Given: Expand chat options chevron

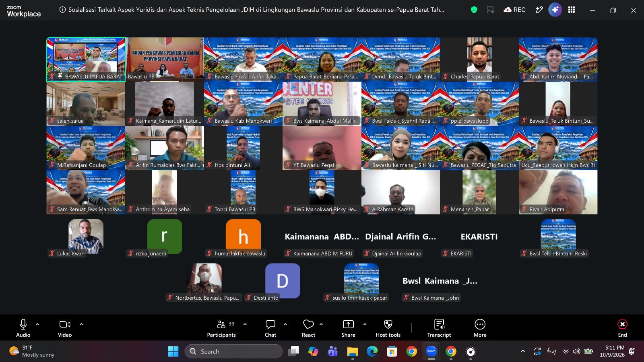Looking at the screenshot, I should [285, 324].
